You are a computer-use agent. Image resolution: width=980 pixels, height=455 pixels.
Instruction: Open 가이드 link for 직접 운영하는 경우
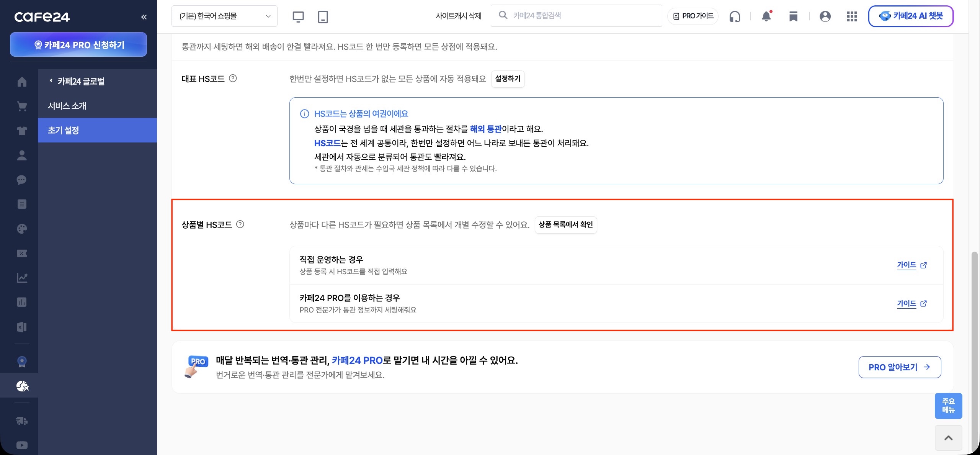pos(911,265)
